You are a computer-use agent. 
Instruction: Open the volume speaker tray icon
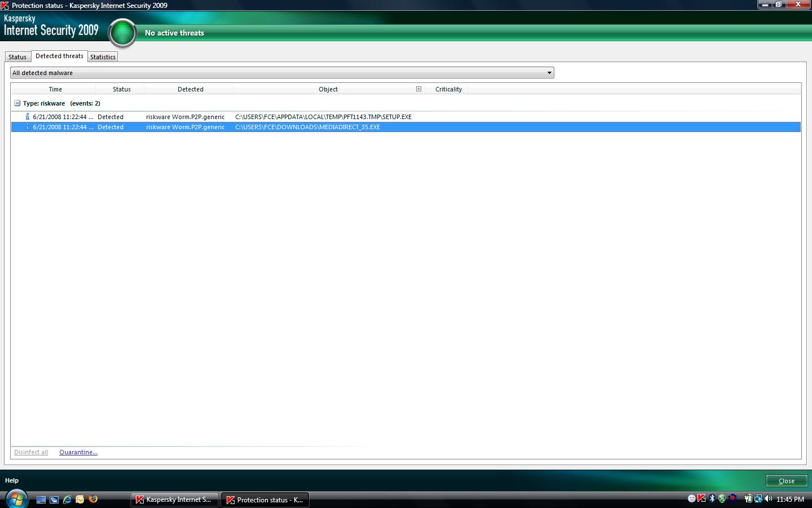click(x=768, y=498)
